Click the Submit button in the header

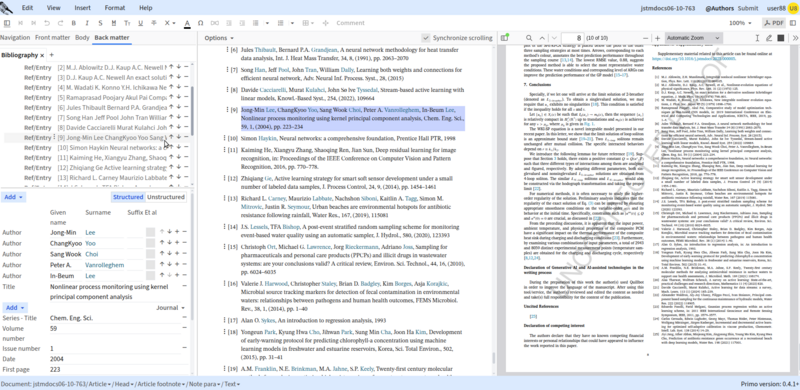pos(748,8)
